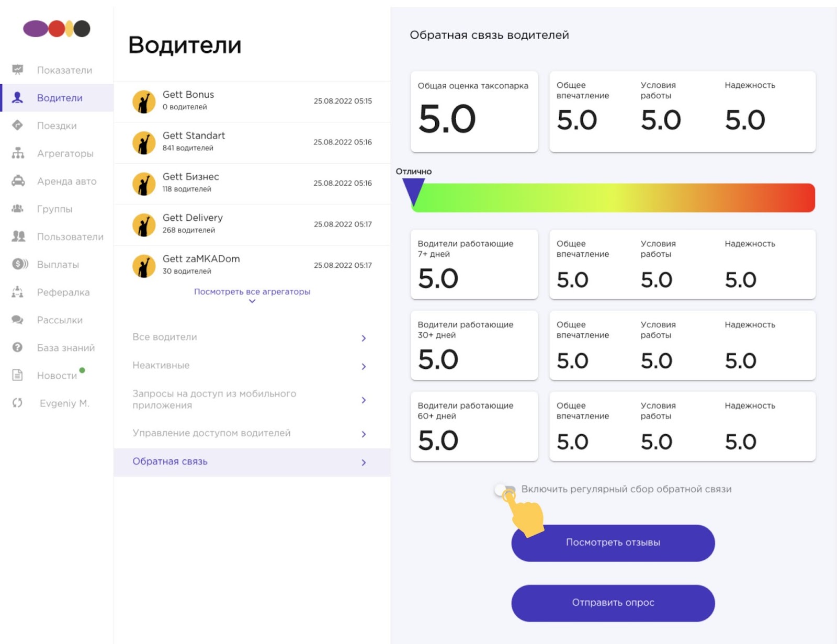Click the Водители работающие 30+ дней card

pos(474,345)
